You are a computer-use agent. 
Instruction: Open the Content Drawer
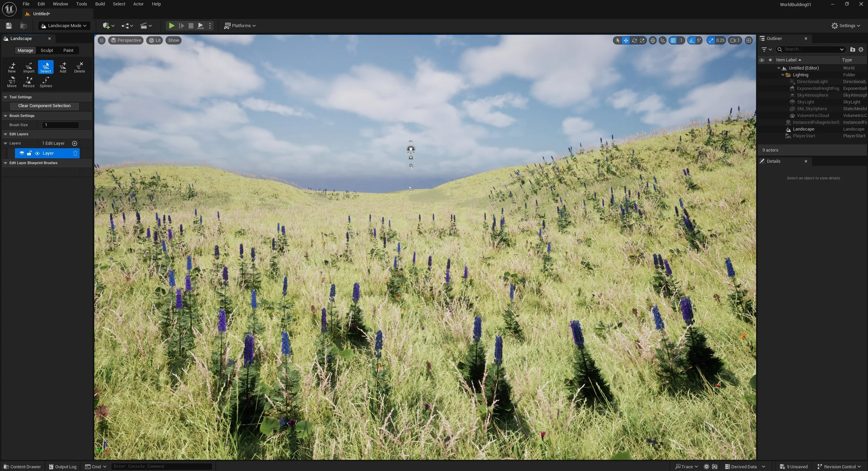coord(22,466)
